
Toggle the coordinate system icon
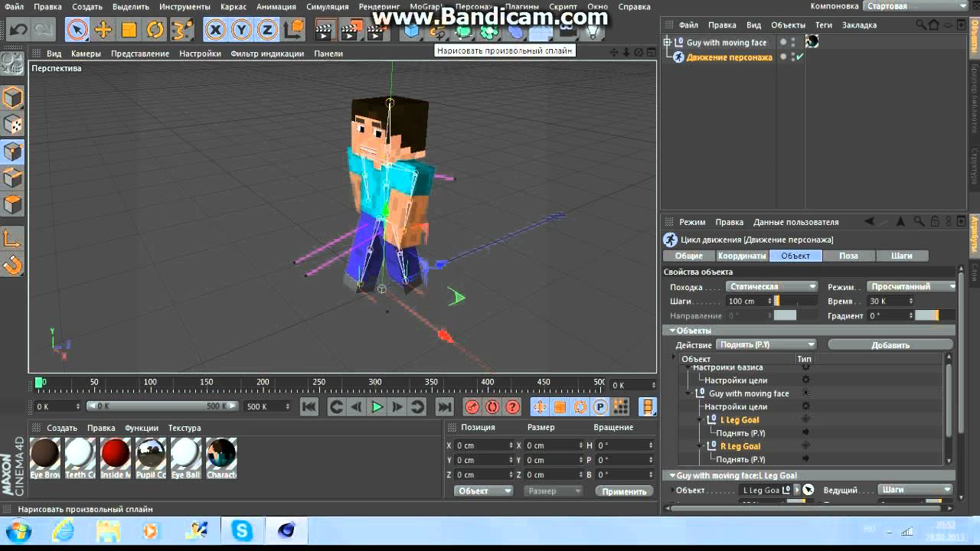point(293,31)
